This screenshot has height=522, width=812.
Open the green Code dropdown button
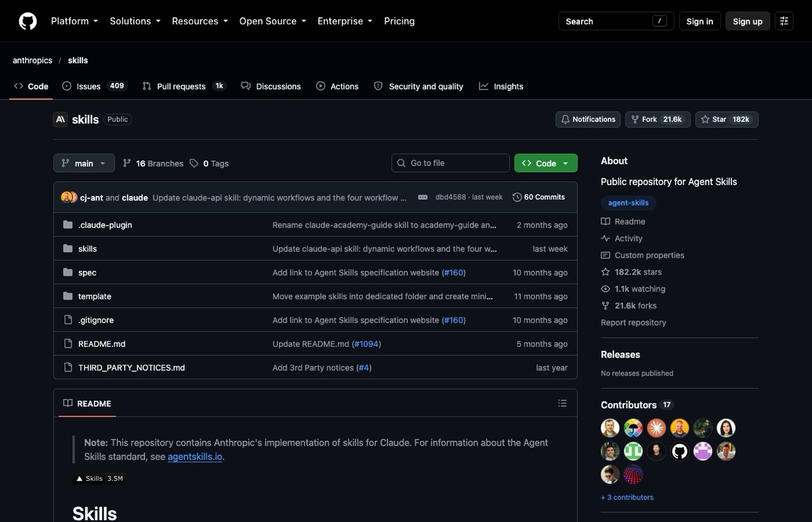[546, 163]
